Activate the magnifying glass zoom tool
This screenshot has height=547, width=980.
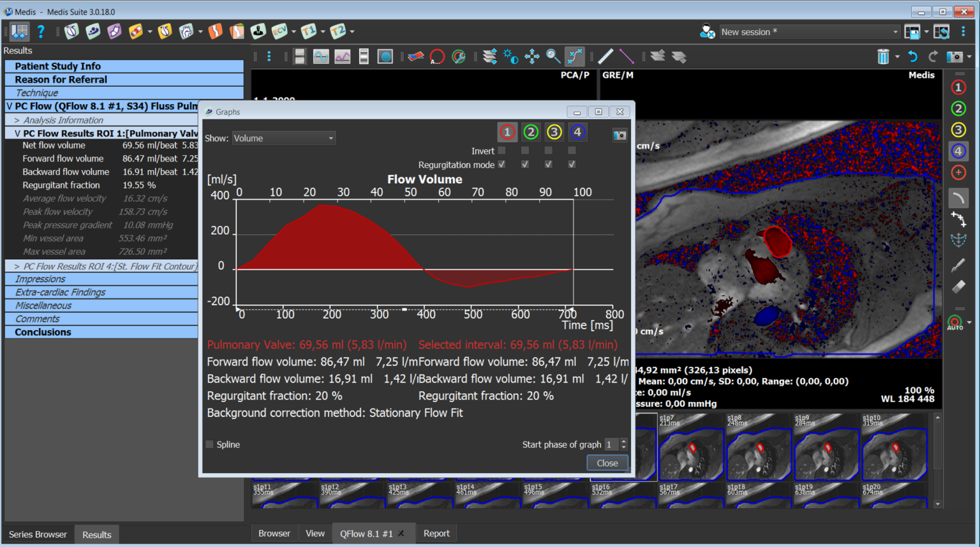click(553, 57)
